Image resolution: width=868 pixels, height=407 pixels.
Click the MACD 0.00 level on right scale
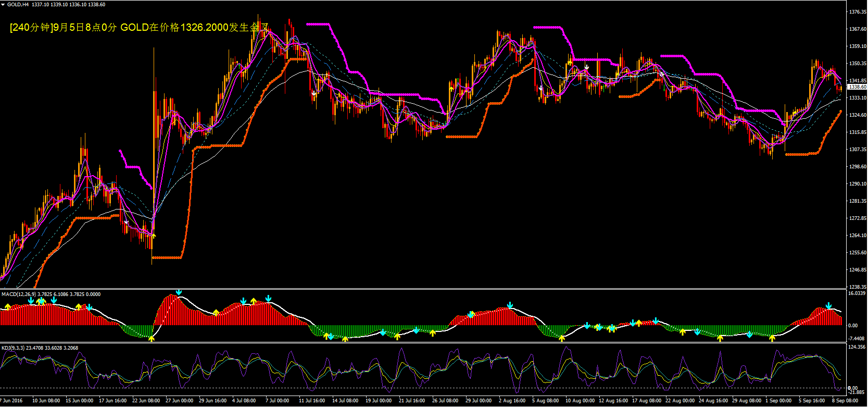tap(853, 325)
